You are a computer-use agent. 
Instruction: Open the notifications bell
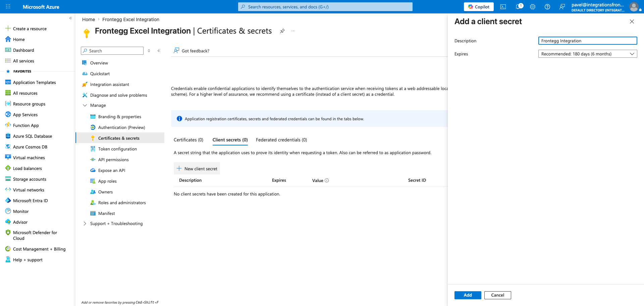click(519, 7)
